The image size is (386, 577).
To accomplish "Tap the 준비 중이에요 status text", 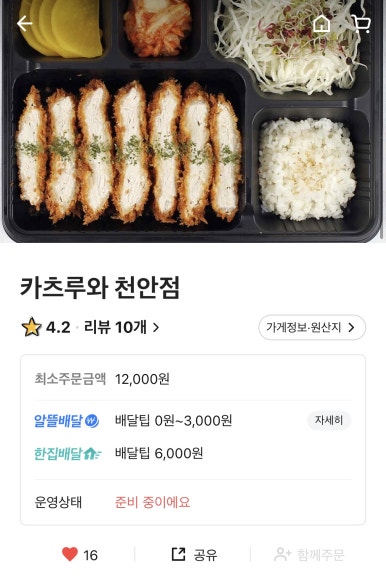I will coord(153,502).
